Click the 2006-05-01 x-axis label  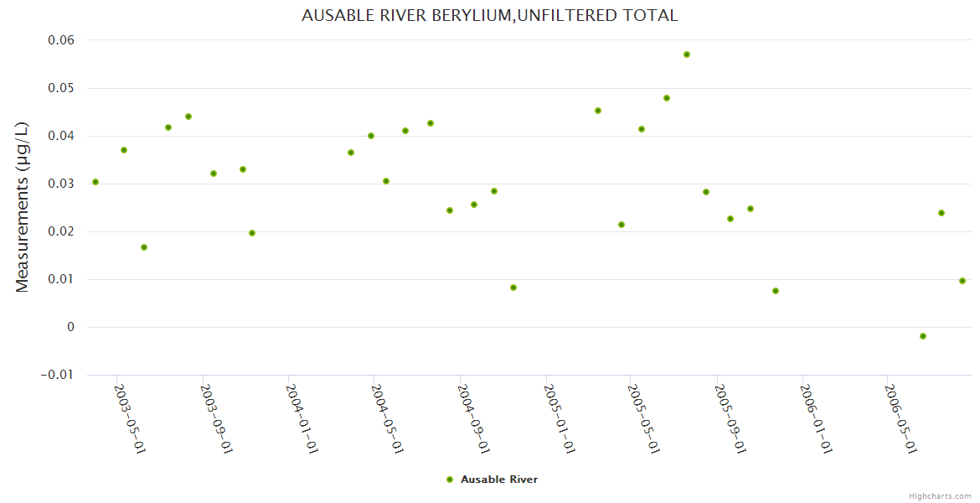pos(900,417)
